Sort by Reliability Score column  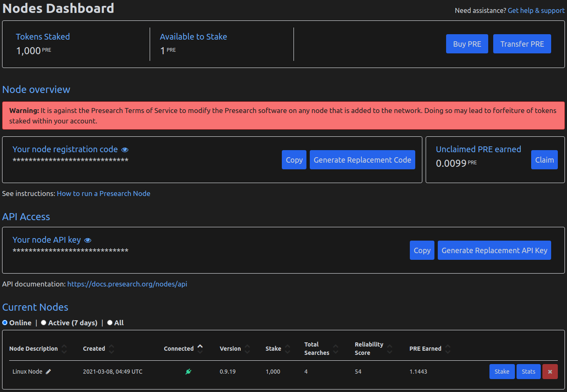pos(374,349)
